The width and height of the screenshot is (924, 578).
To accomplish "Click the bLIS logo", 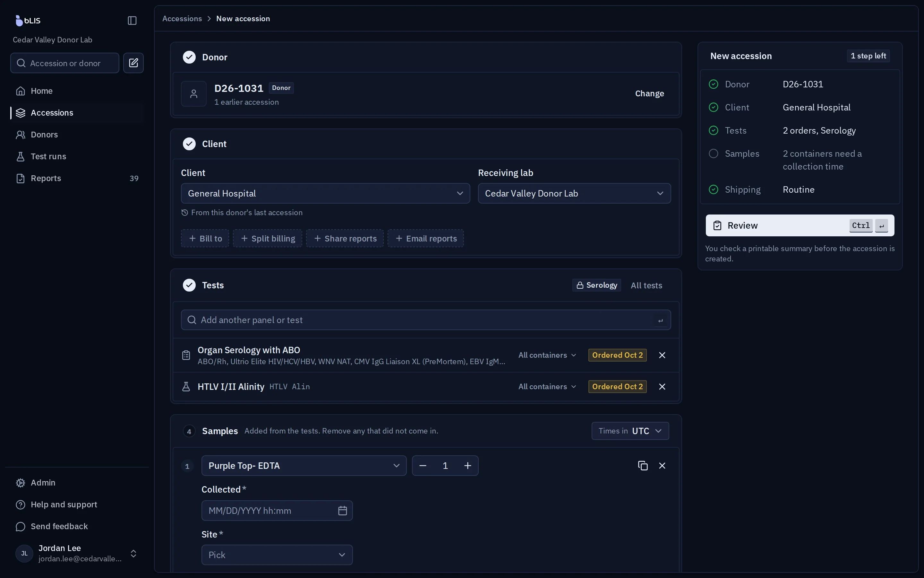I will coord(28,20).
